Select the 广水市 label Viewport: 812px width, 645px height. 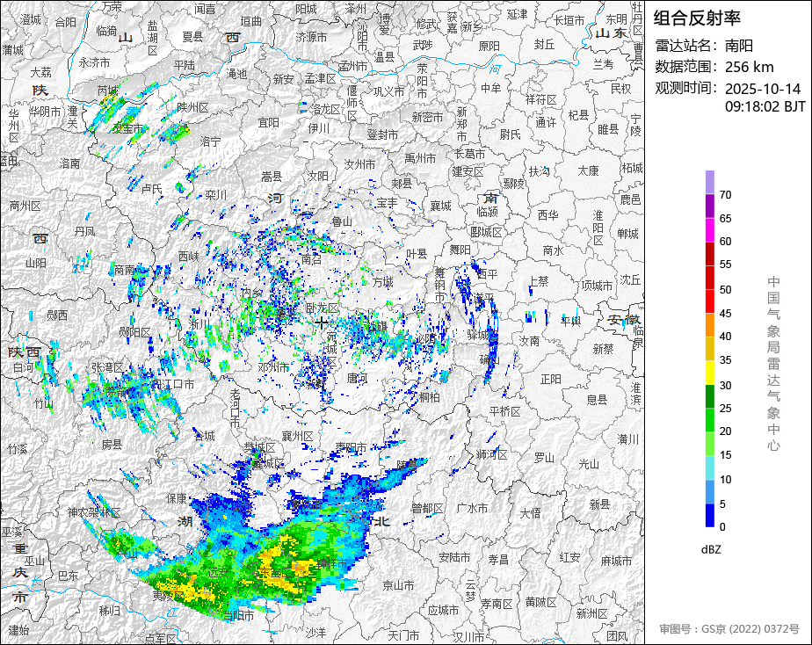472,509
